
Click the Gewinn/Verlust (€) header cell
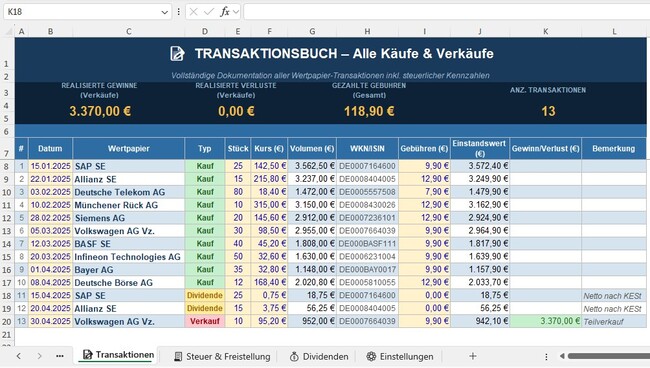(x=546, y=148)
